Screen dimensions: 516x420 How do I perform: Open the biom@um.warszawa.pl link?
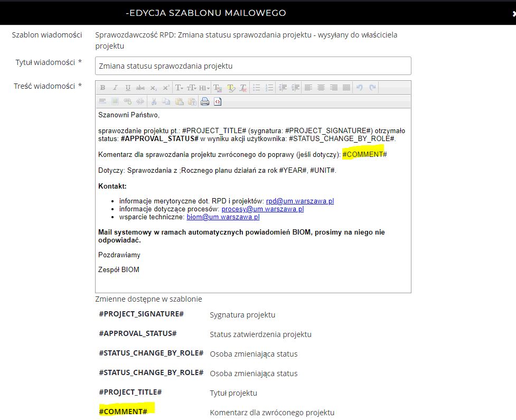(223, 217)
